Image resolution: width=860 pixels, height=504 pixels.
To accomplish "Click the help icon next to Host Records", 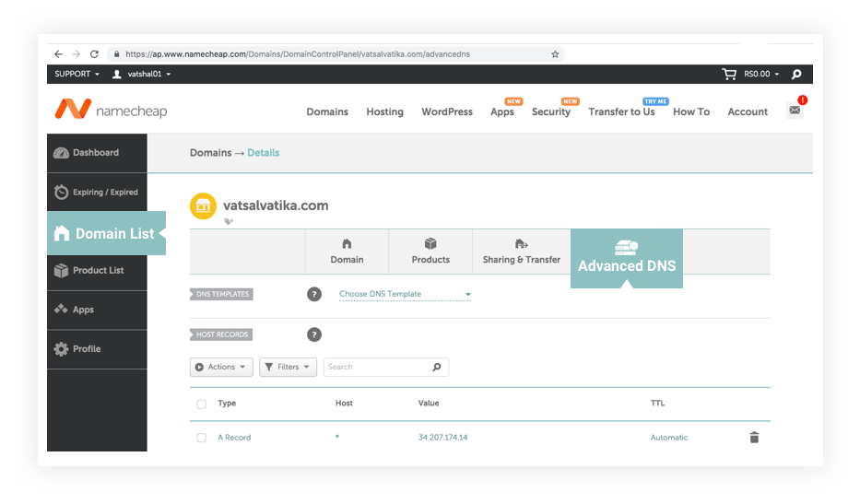I will coord(314,334).
